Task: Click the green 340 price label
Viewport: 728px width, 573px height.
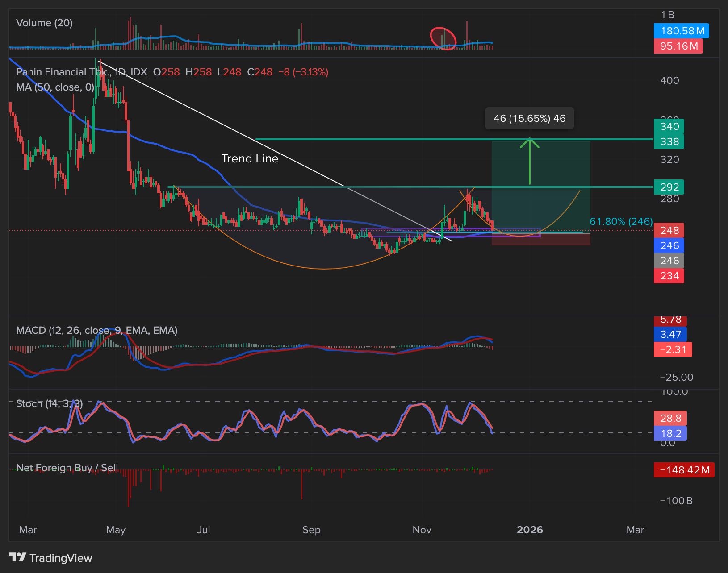Action: [669, 126]
